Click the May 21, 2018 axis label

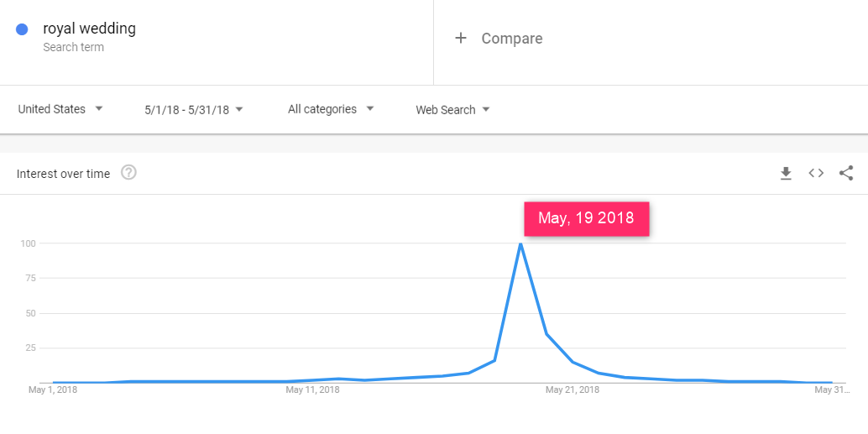pos(573,390)
